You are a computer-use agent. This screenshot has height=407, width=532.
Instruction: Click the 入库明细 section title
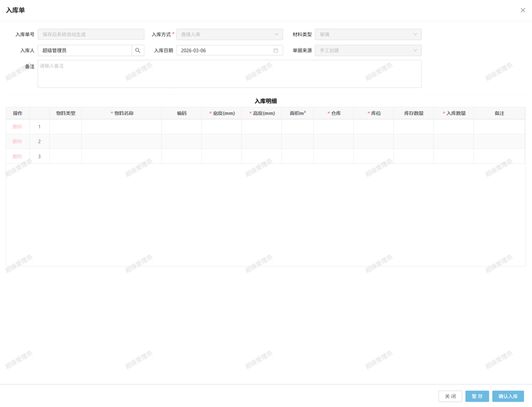tap(265, 101)
